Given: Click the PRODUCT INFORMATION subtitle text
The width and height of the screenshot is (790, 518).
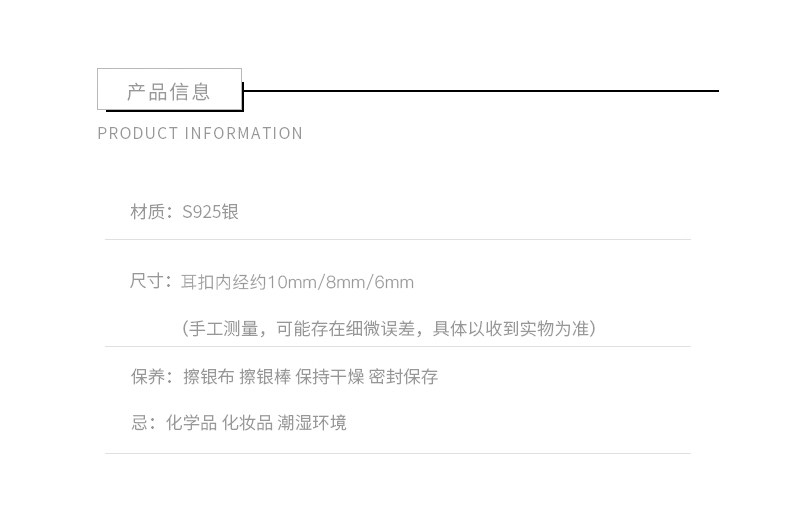Looking at the screenshot, I should pos(200,134).
